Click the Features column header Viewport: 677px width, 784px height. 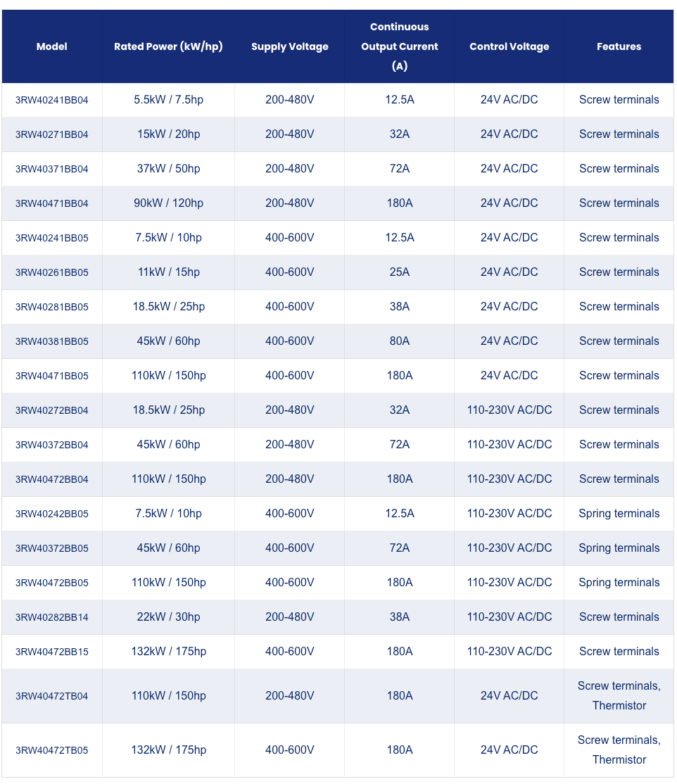[x=619, y=46]
